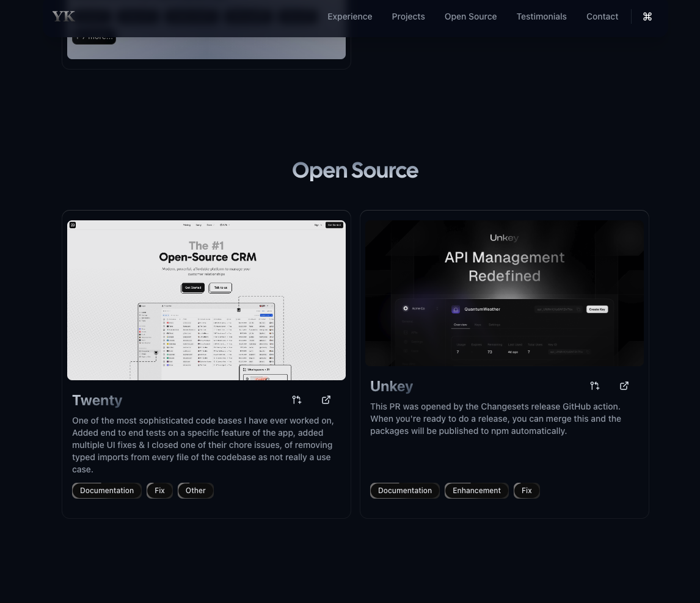Viewport: 700px width, 603px height.
Task: Click the Other tag on the Twenty card
Action: [x=195, y=491]
